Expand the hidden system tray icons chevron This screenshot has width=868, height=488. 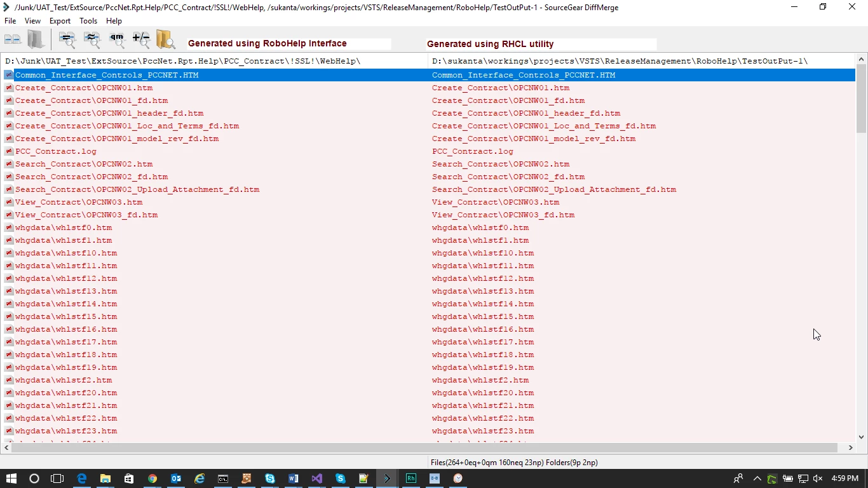coord(757,478)
